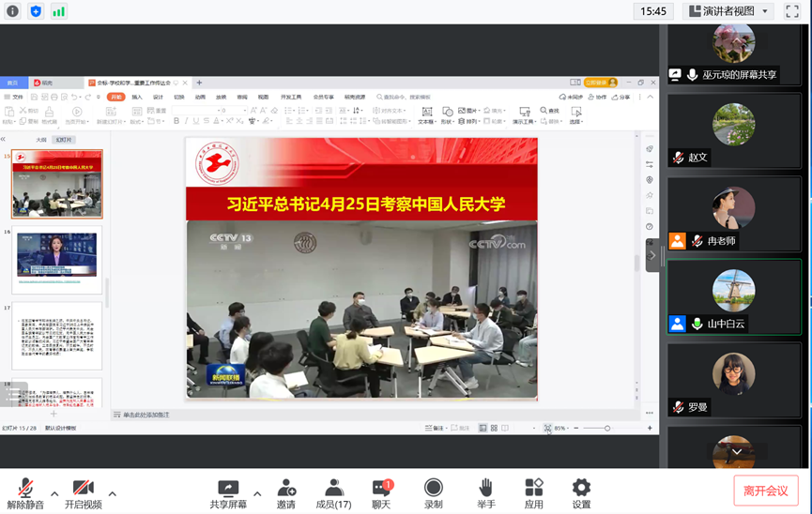Switch to 大纲 outline pane tab

pos(41,140)
